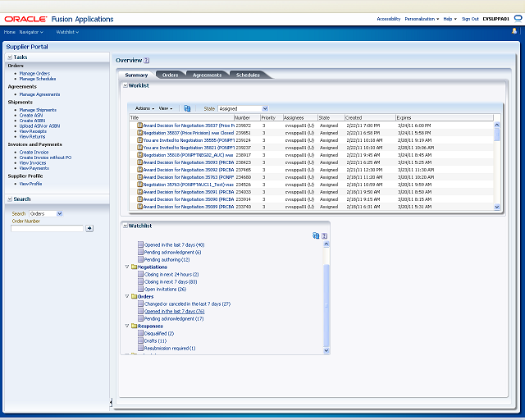525x420 pixels.
Task: Open Manage Orders task link
Action: point(34,73)
